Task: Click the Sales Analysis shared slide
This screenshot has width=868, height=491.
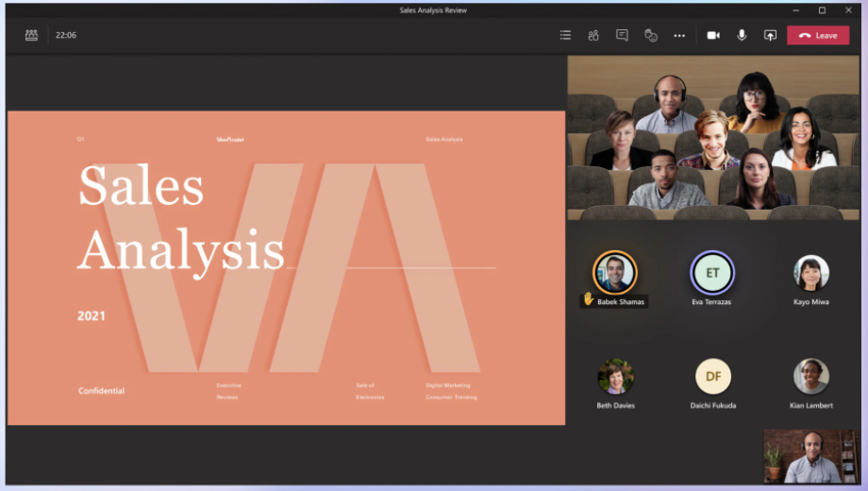Action: click(286, 267)
